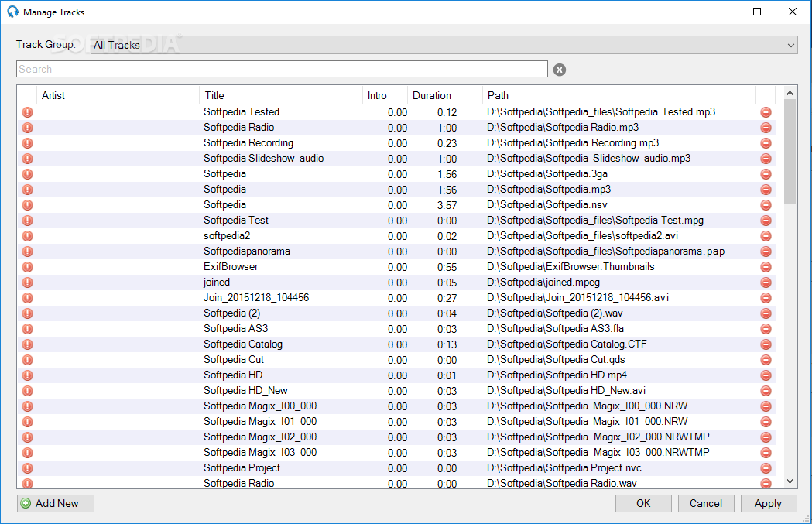Click warning icon for Softpedia Tested row
Image resolution: width=812 pixels, height=524 pixels.
(x=27, y=112)
